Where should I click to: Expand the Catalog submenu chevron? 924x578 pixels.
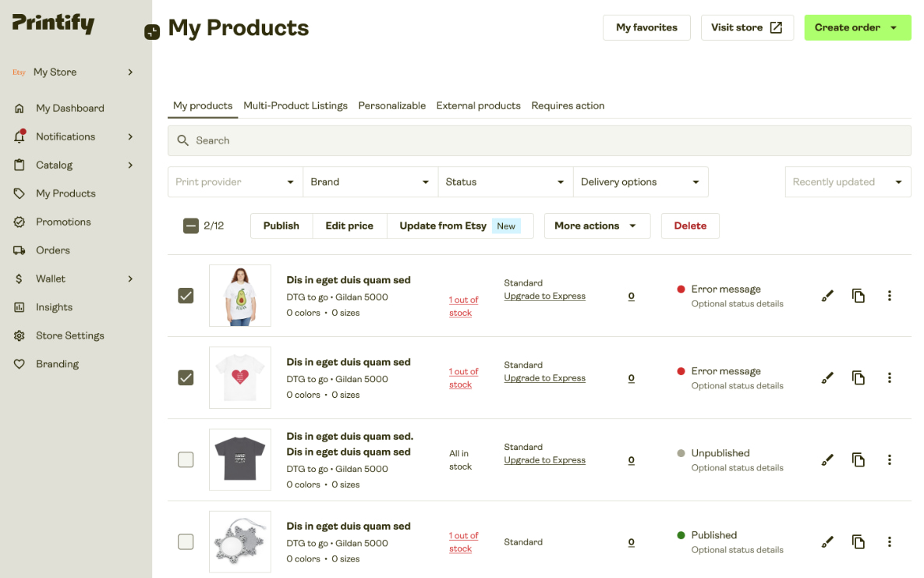130,165
